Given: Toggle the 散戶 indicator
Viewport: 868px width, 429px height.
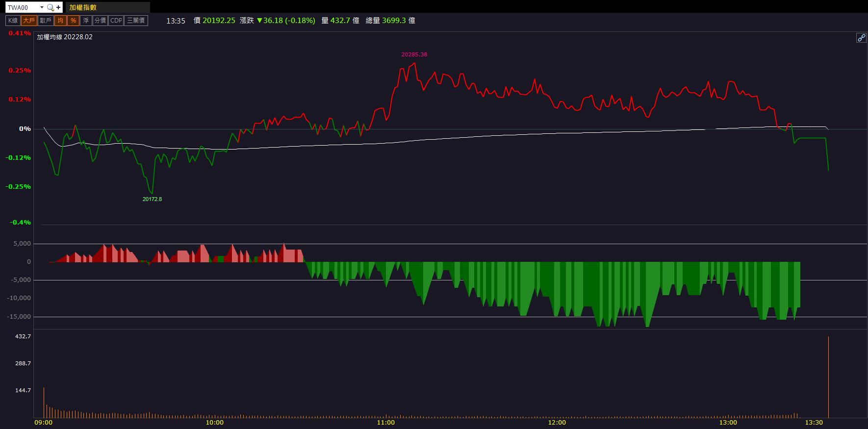Looking at the screenshot, I should [46, 21].
